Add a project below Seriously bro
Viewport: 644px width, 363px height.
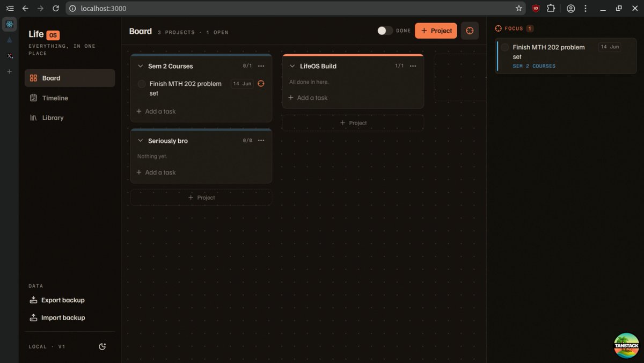click(201, 198)
